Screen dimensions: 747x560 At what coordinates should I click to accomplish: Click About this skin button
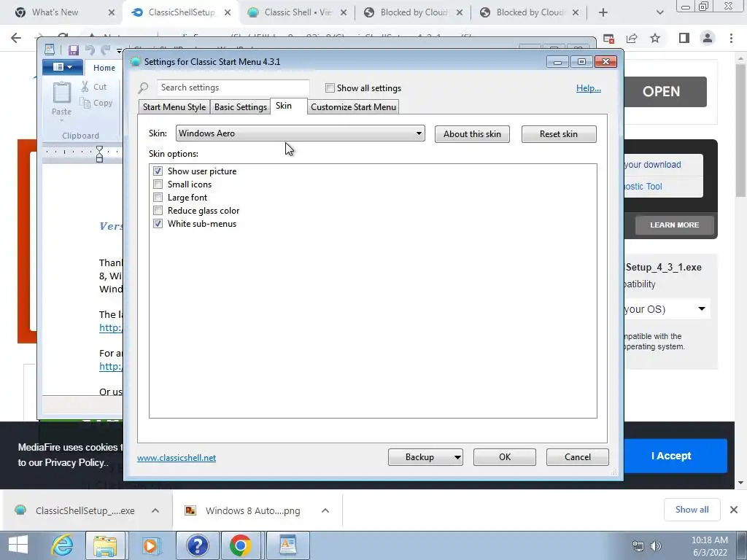(x=472, y=134)
